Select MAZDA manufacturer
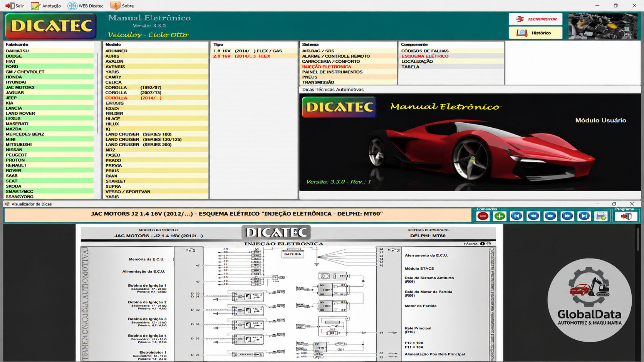The image size is (644, 362). click(49, 129)
